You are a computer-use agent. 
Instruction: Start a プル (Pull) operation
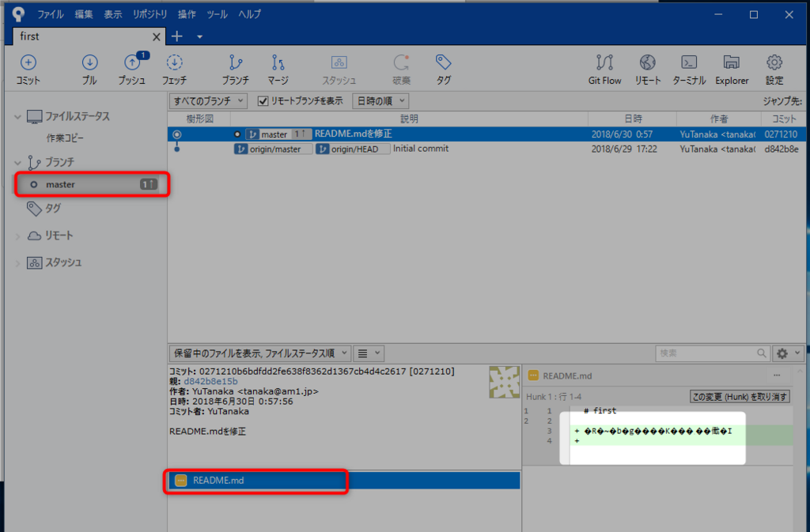89,70
